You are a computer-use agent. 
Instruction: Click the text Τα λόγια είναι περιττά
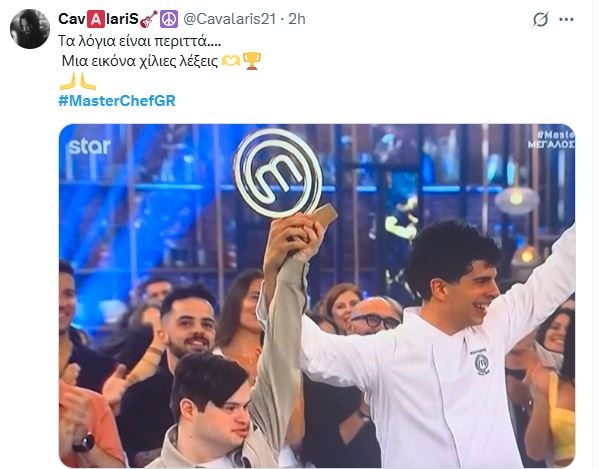point(140,41)
